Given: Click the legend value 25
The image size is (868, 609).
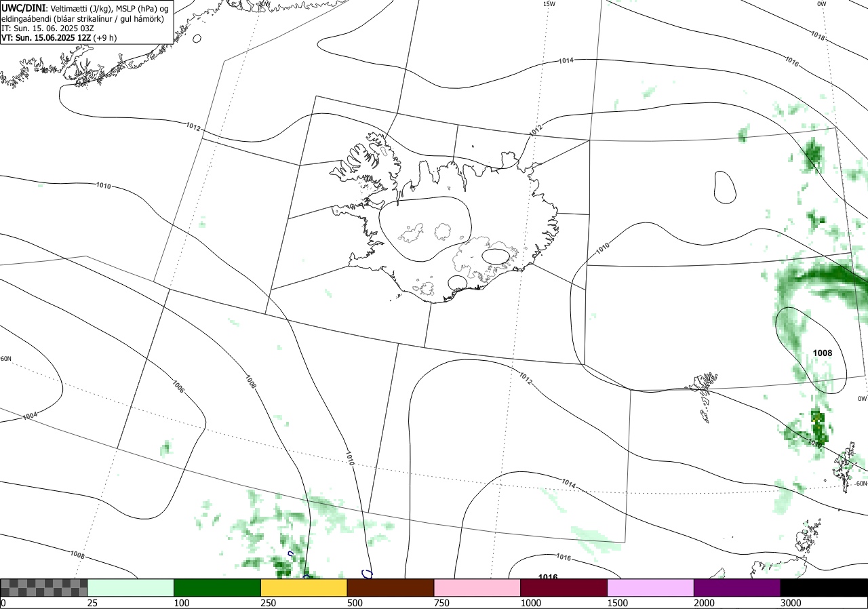Looking at the screenshot, I should click(92, 602).
